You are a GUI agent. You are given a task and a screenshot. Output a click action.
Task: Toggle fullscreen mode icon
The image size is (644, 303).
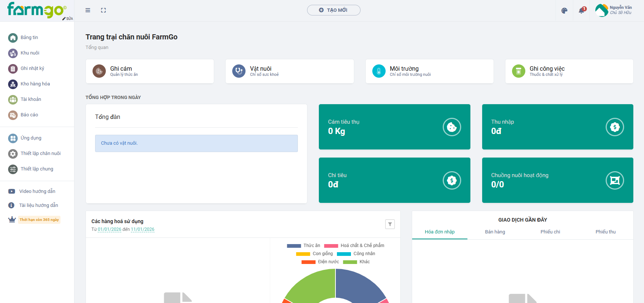(x=104, y=10)
